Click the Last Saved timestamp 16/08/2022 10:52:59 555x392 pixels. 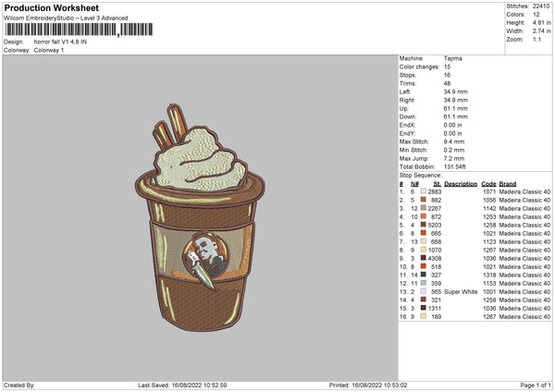[x=199, y=385]
